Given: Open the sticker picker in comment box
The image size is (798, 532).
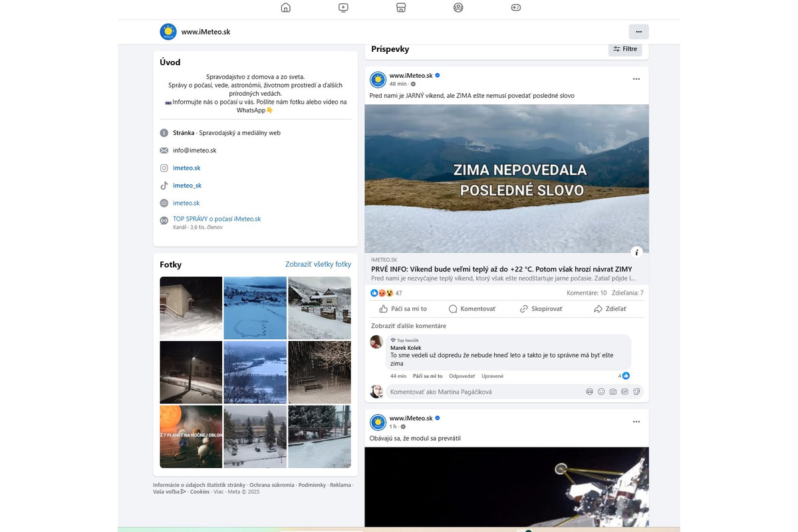Looking at the screenshot, I should point(637,392).
